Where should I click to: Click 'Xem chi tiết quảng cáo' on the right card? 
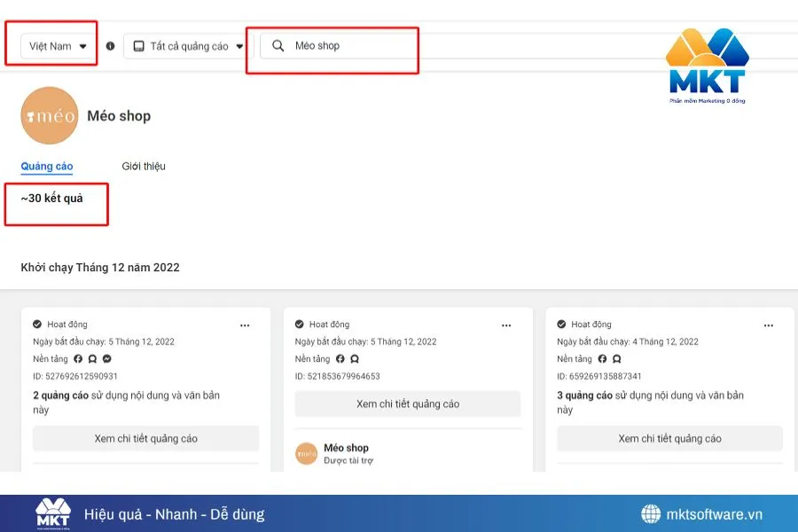pyautogui.click(x=669, y=438)
